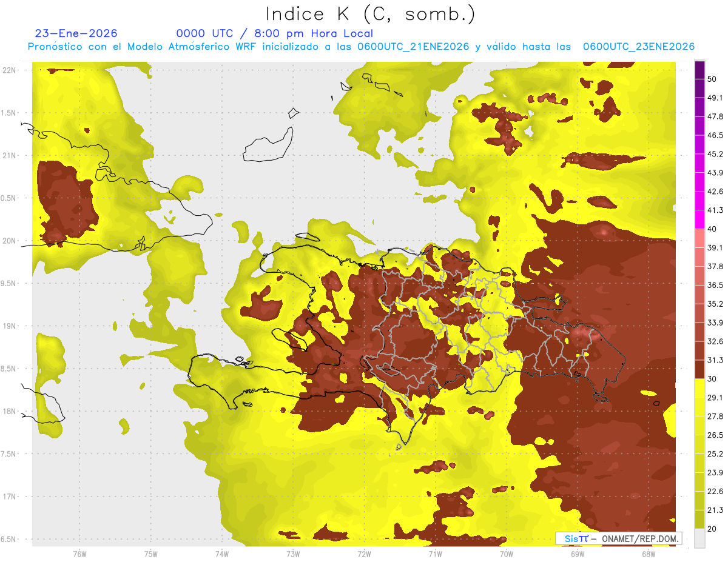Click the "74W" longitude label
This screenshot has width=728, height=562.
coord(222,554)
